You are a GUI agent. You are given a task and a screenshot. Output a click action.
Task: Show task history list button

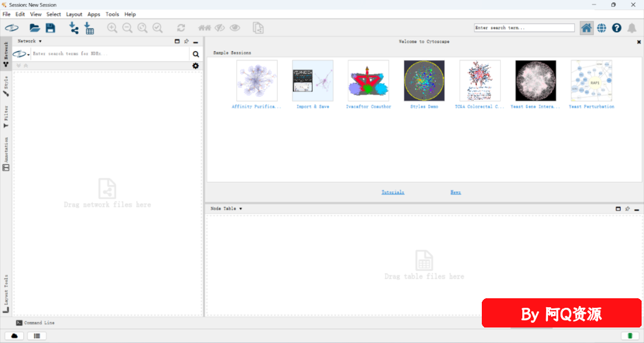pyautogui.click(x=37, y=336)
